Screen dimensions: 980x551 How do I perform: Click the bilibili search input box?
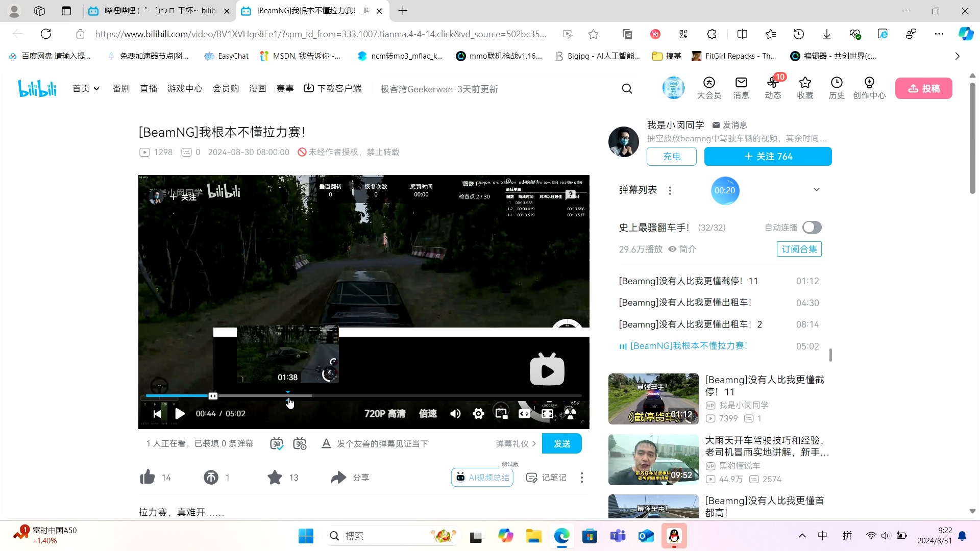497,89
